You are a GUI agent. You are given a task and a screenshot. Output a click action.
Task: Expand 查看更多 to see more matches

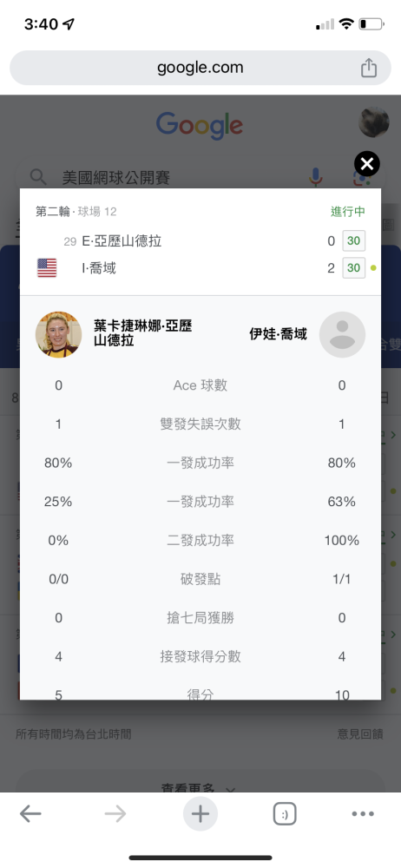(x=200, y=786)
